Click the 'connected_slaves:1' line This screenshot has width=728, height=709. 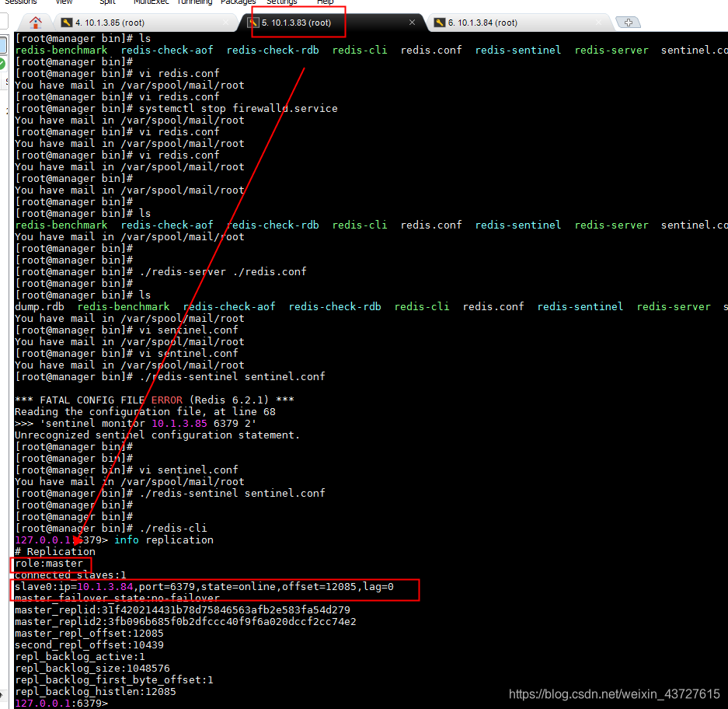point(70,575)
